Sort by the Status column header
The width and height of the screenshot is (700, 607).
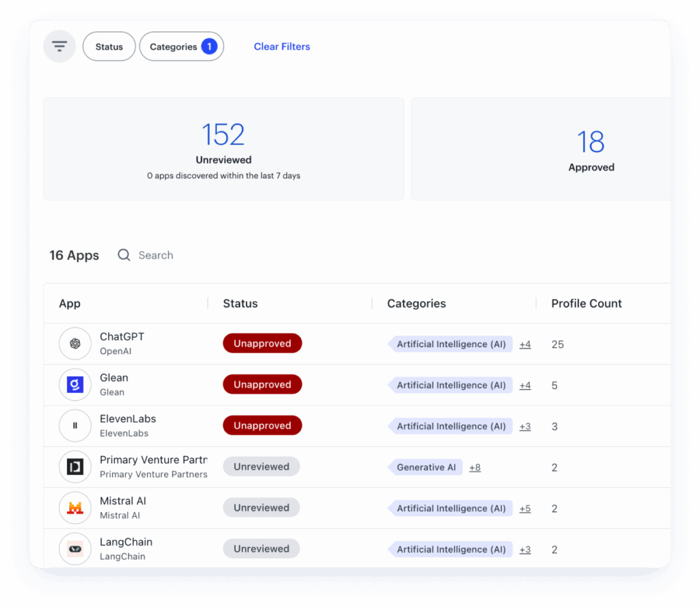tap(241, 303)
